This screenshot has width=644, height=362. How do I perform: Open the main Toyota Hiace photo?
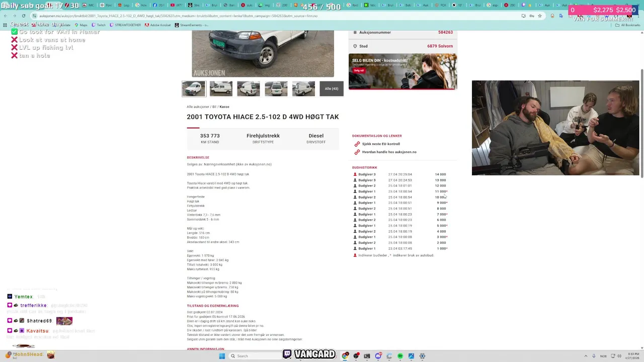pyautogui.click(x=263, y=53)
